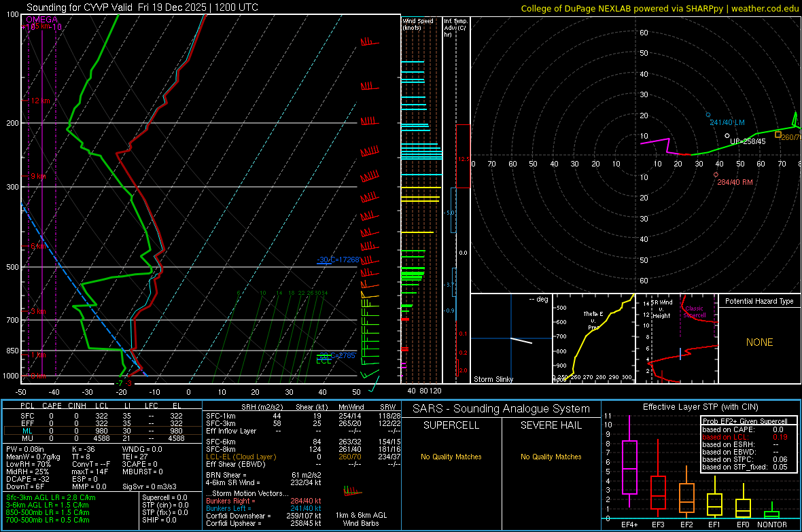802x532 pixels.
Task: Click the '9 km' height marker
Action: [38, 176]
